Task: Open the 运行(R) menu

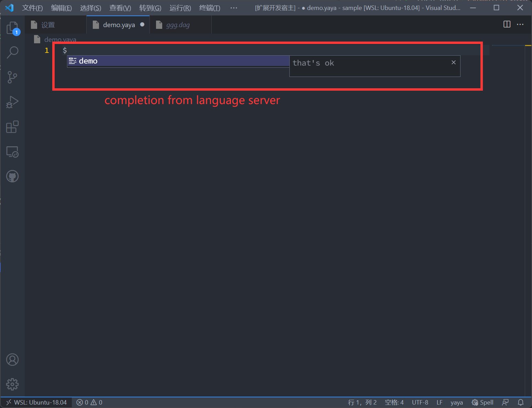Action: coord(180,8)
